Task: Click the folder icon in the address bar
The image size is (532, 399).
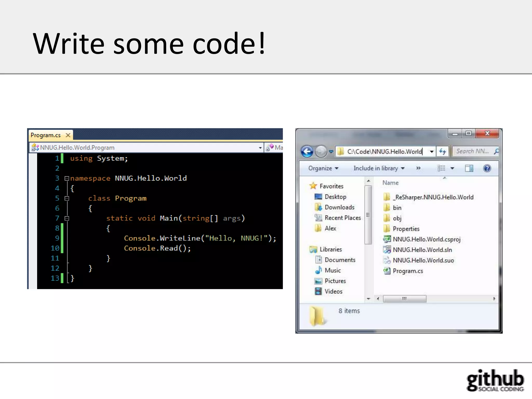Action: 341,151
